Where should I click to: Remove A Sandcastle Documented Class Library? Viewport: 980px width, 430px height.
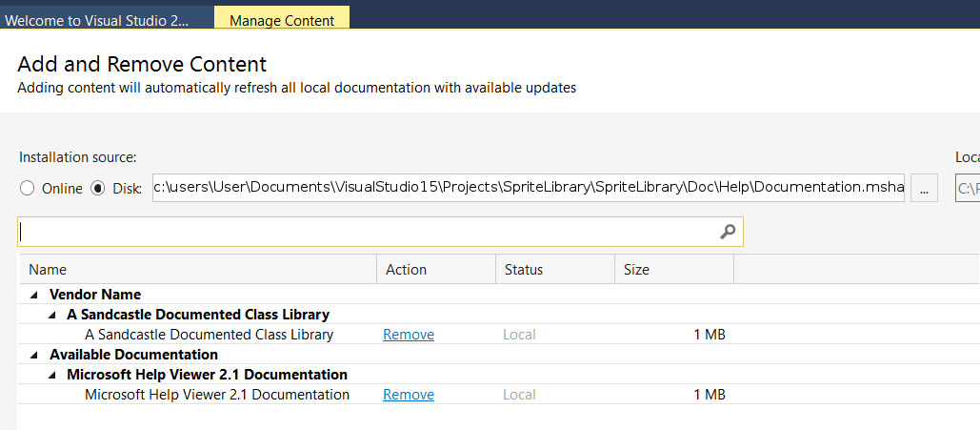pos(409,335)
